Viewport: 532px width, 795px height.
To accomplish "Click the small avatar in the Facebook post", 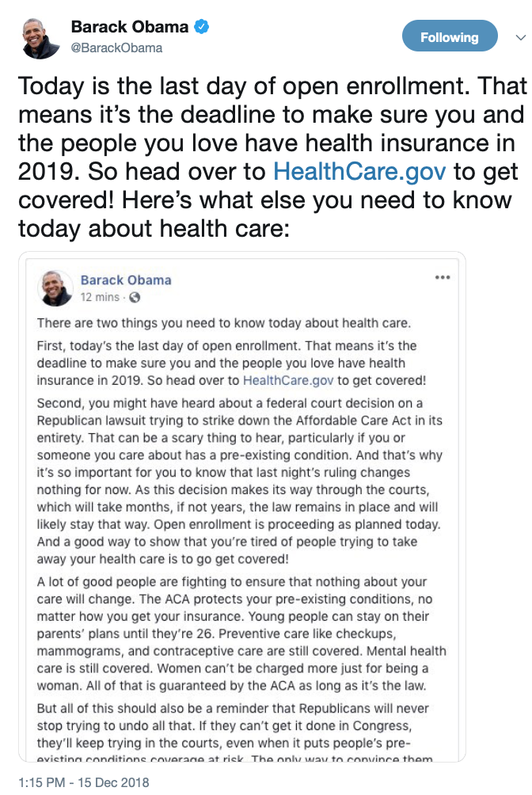I will point(57,289).
